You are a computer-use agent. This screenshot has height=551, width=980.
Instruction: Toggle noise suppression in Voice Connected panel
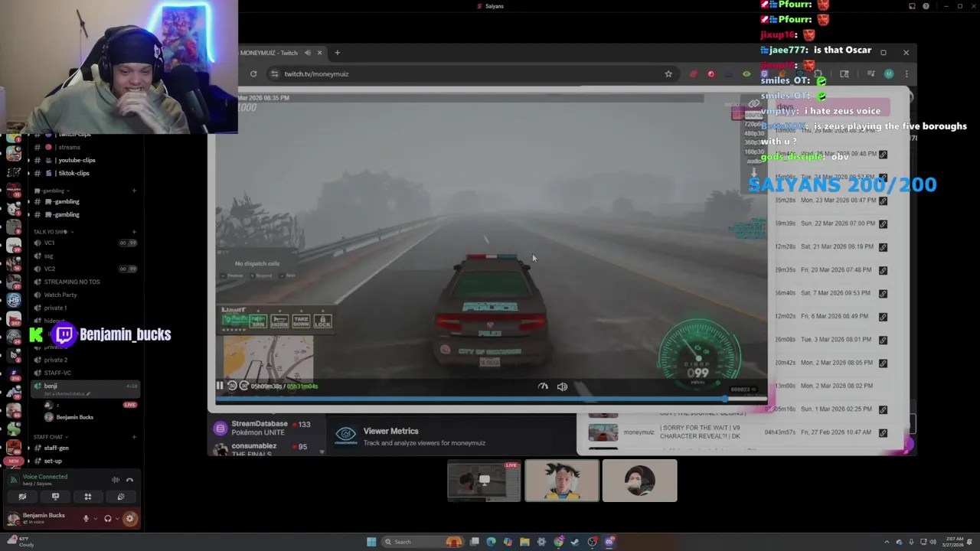pos(116,480)
